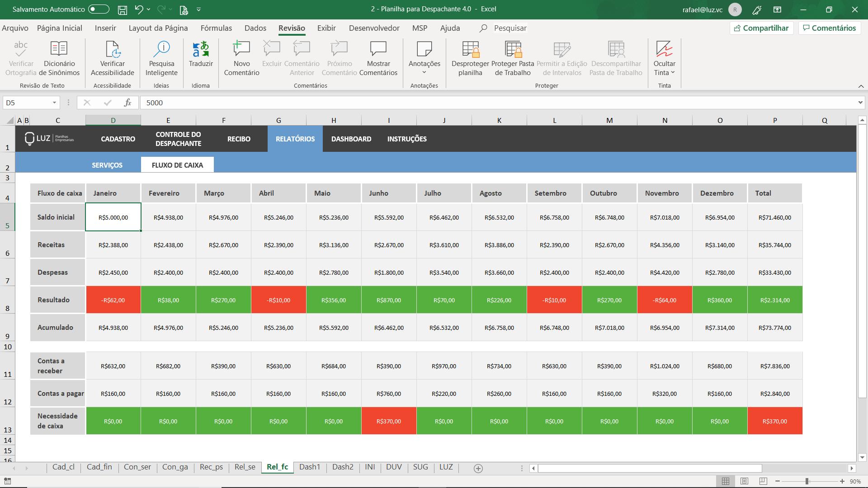Click the ribbon display options icon
The height and width of the screenshot is (488, 868).
click(x=778, y=9)
